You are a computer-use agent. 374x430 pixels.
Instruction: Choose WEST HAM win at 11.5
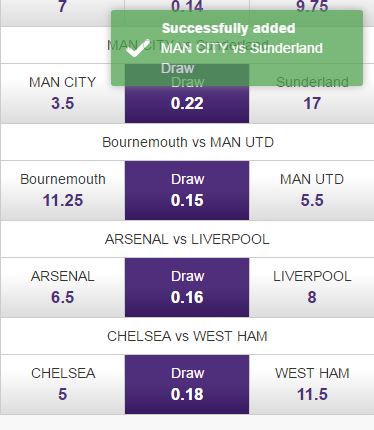click(312, 384)
